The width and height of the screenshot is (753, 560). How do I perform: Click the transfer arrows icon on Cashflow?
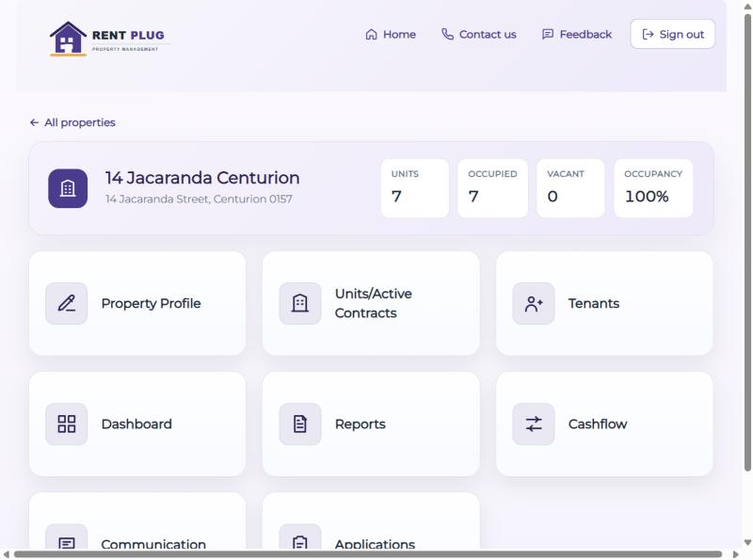pyautogui.click(x=534, y=424)
